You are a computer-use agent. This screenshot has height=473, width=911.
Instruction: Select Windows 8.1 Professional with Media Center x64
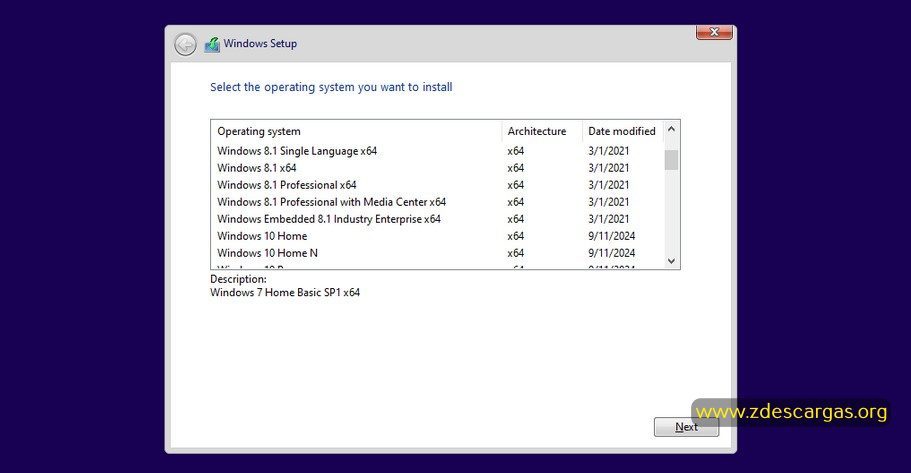pos(438,202)
